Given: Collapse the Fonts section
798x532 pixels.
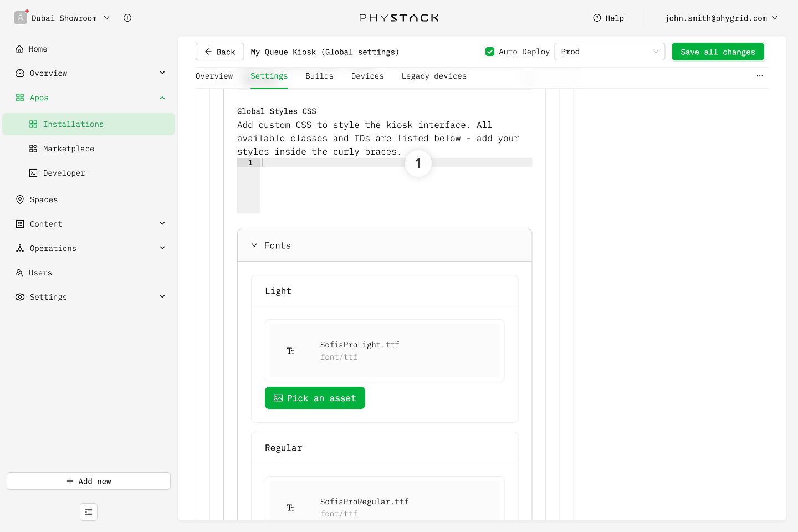Looking at the screenshot, I should [254, 245].
